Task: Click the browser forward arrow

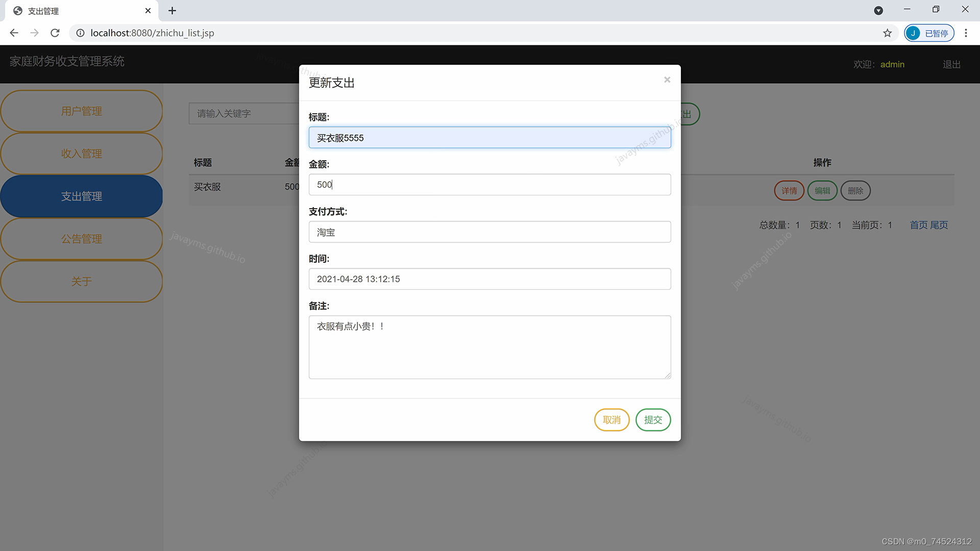Action: 34,33
